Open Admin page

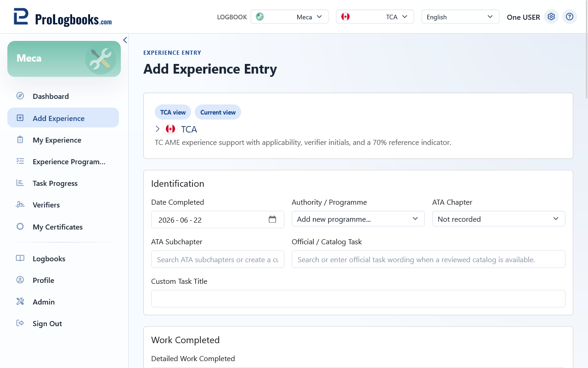point(63,302)
